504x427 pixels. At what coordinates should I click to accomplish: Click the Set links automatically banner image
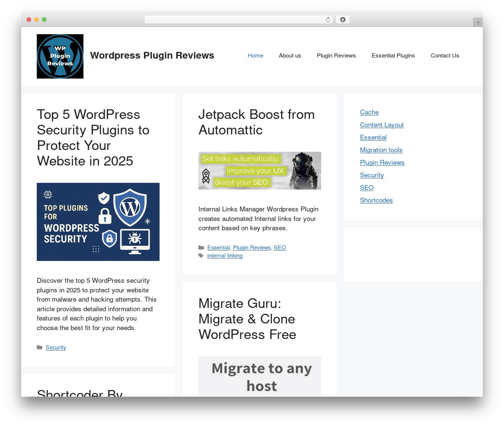(x=260, y=171)
